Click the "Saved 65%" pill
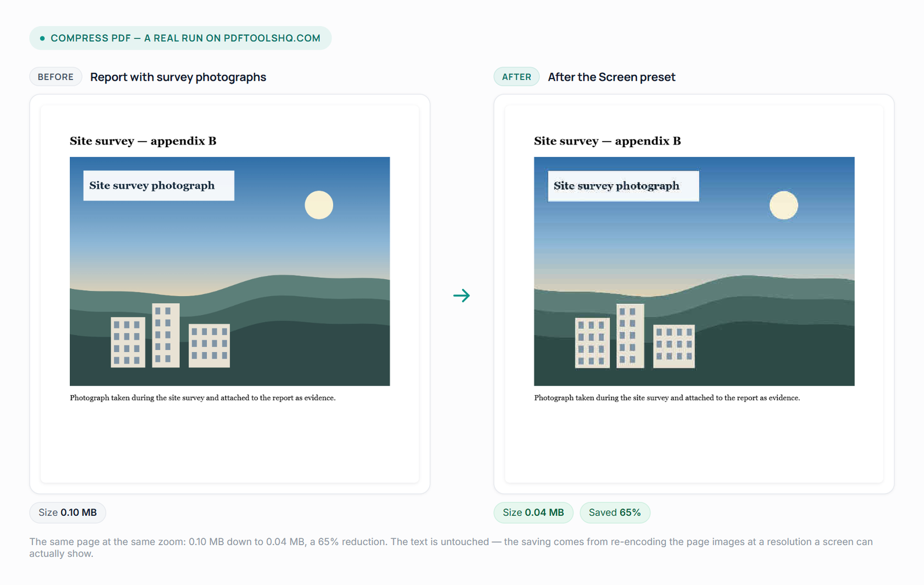924x585 pixels. point(615,512)
